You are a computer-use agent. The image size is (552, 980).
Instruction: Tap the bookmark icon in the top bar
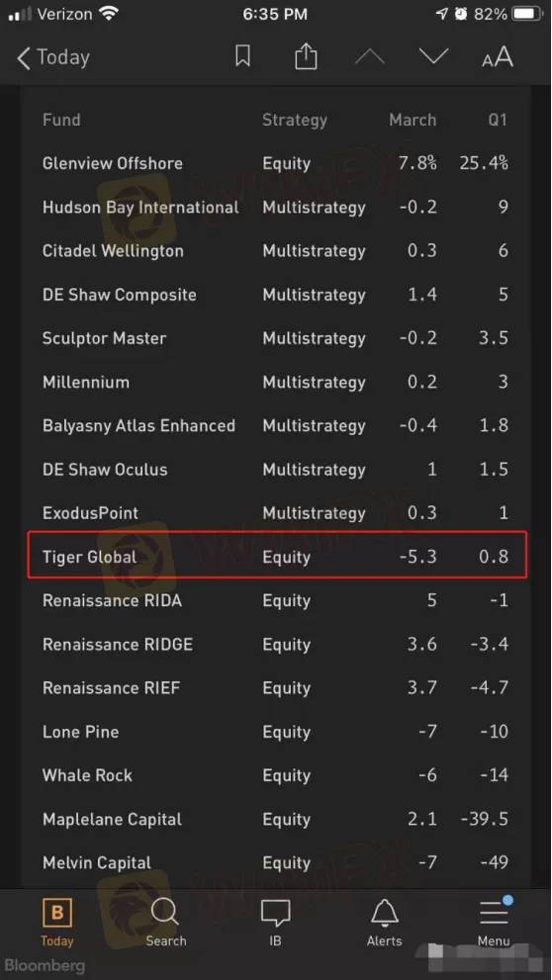pyautogui.click(x=242, y=57)
